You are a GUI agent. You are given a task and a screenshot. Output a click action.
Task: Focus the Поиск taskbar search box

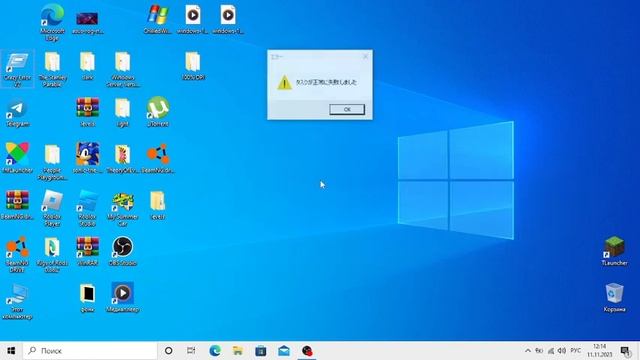90,351
